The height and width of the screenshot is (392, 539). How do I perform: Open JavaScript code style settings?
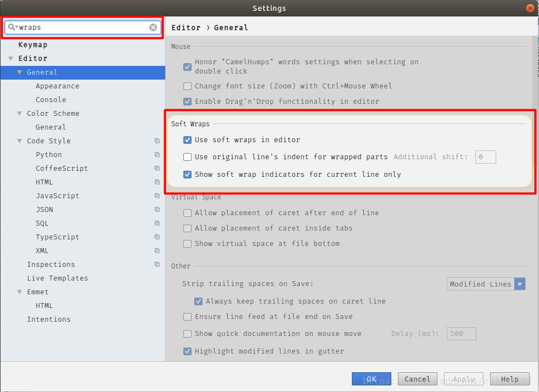point(58,196)
